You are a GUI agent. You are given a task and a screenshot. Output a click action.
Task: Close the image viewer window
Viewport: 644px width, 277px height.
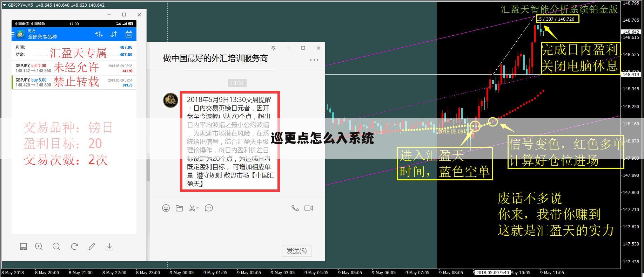click(x=139, y=15)
